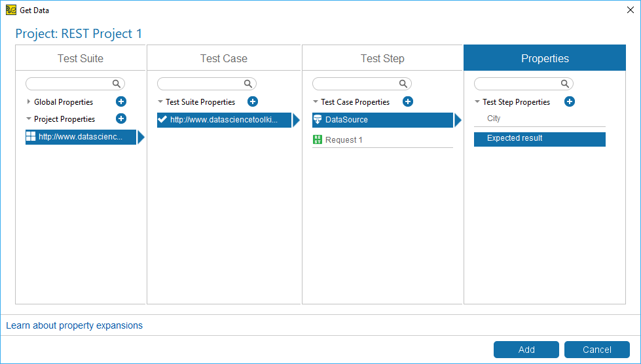Open the Test Suite column header
Screen dimensions: 641x364
[81, 58]
